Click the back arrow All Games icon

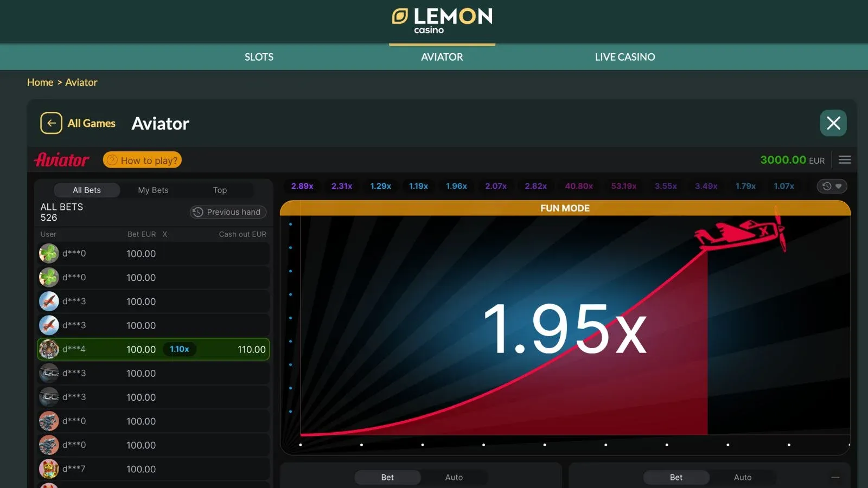(x=51, y=123)
